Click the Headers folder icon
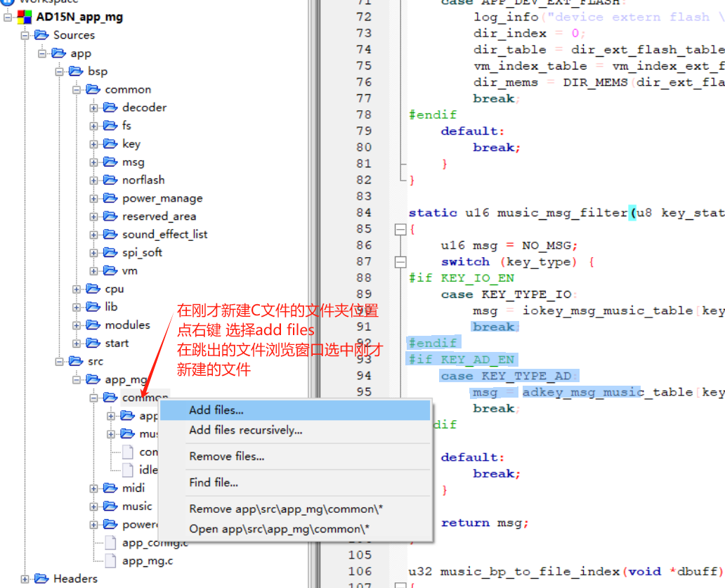Image resolution: width=725 pixels, height=588 pixels. [x=41, y=579]
